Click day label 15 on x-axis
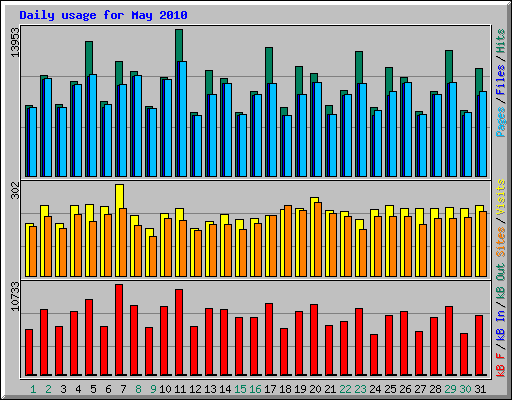This screenshot has width=512, height=400. click(x=240, y=389)
